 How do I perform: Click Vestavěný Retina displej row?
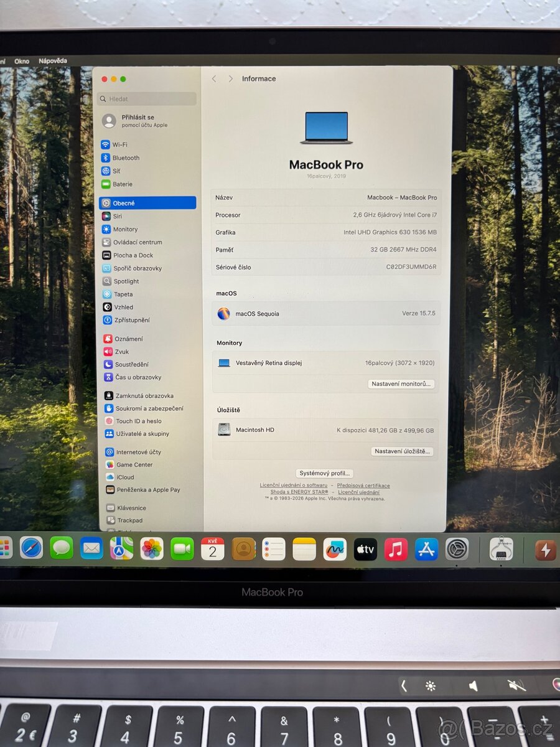coord(326,363)
